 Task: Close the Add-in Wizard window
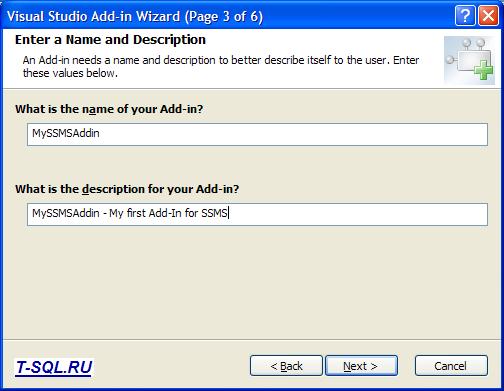pos(488,16)
